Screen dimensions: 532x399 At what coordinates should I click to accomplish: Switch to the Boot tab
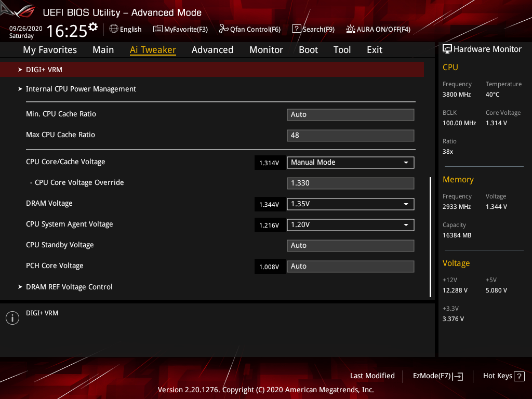click(308, 50)
